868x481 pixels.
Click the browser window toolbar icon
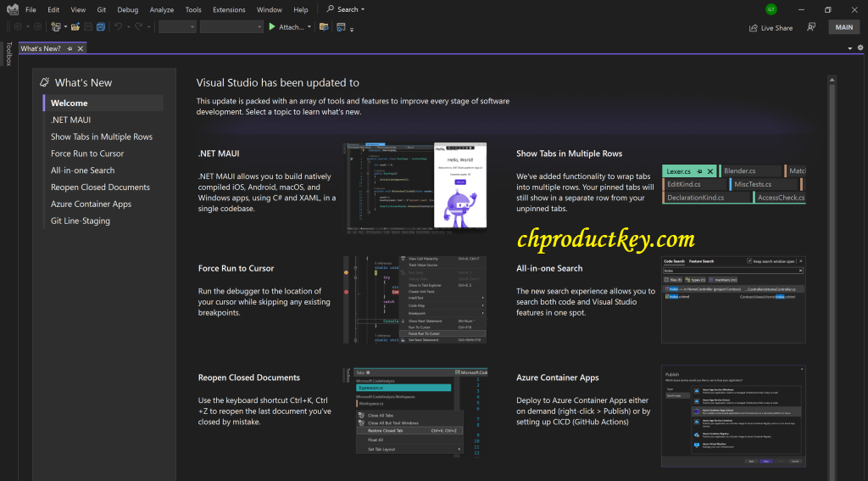(x=341, y=26)
